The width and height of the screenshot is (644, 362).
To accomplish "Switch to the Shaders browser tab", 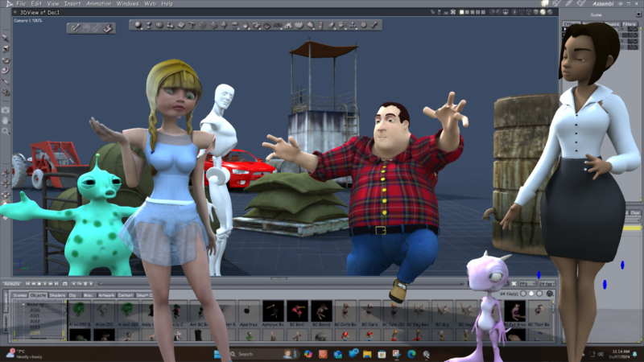I will (57, 295).
